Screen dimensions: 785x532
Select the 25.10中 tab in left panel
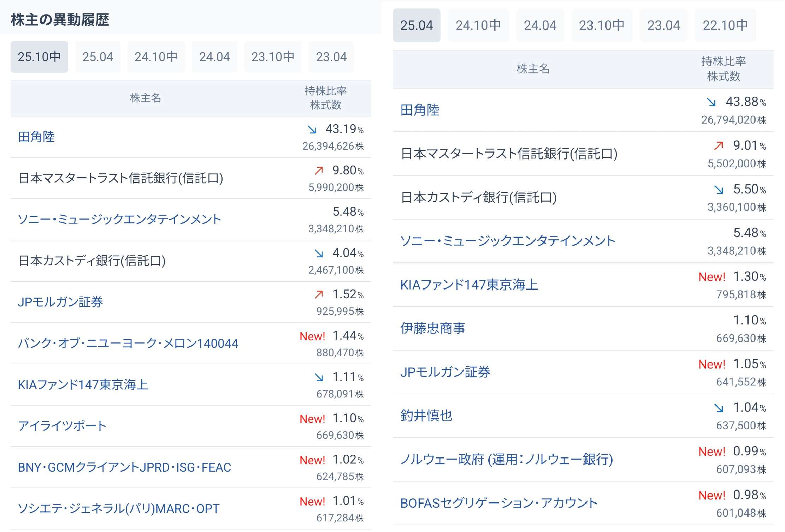coord(39,57)
